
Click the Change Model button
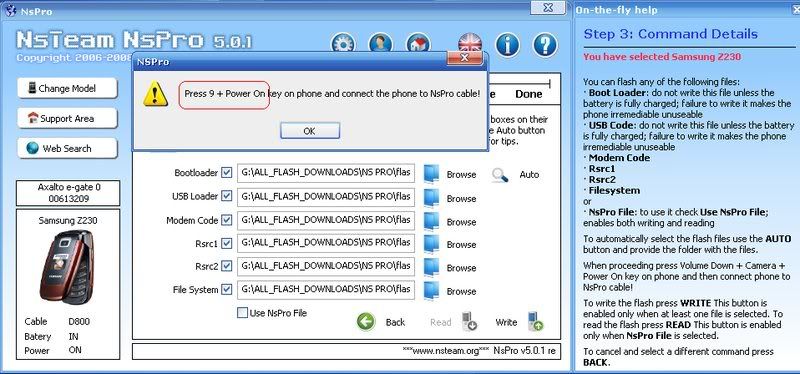67,88
